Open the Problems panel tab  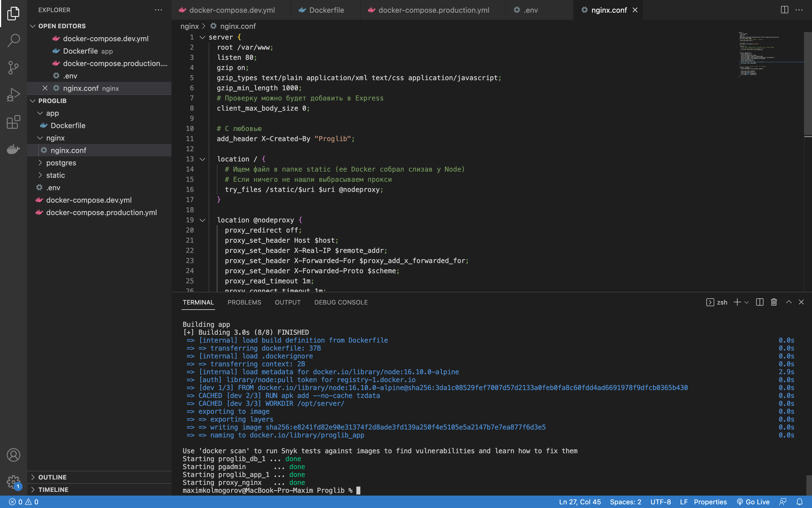tap(244, 302)
